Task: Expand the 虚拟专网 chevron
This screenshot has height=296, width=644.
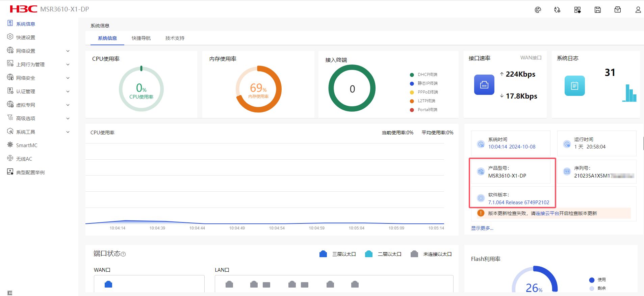Action: 68,105
